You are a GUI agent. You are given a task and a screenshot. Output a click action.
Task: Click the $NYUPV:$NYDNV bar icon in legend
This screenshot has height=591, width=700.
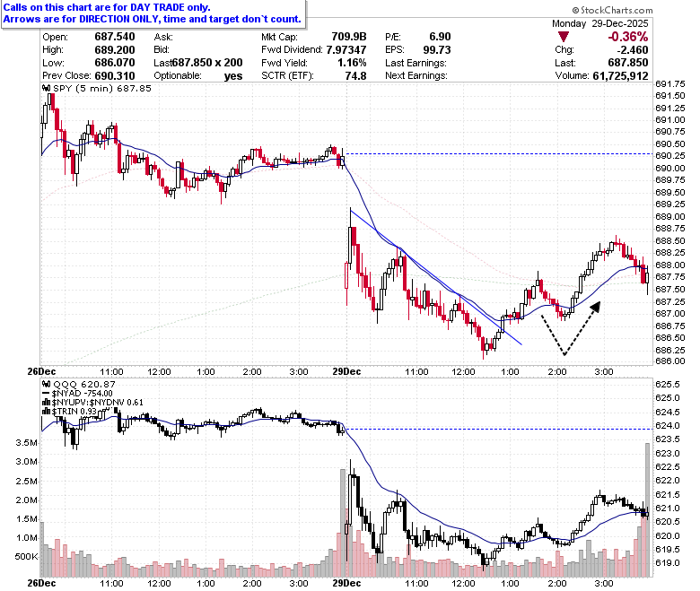(x=47, y=403)
